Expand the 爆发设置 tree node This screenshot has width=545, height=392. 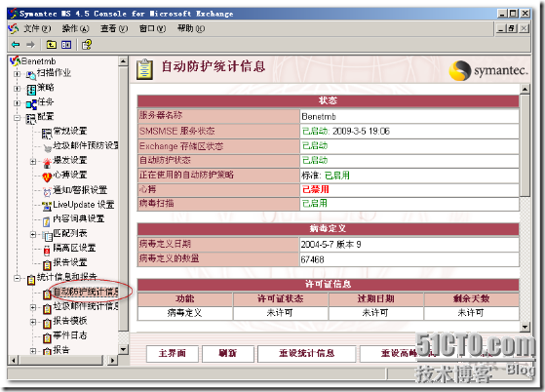pyautogui.click(x=33, y=161)
